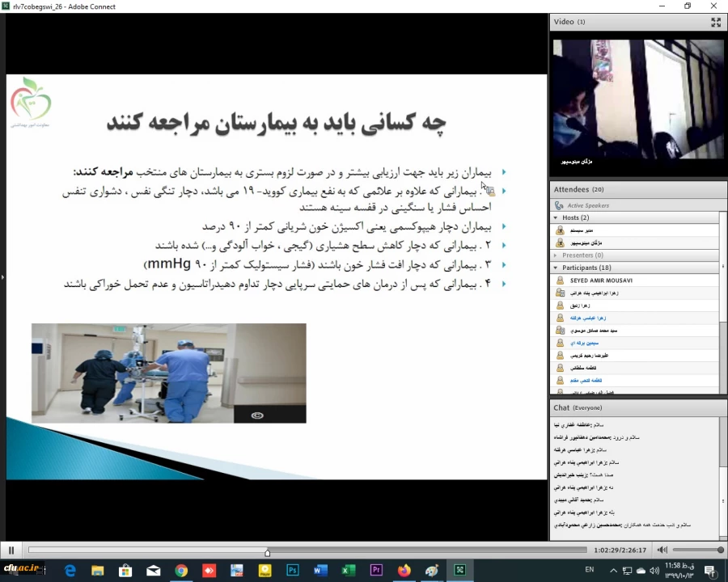Collapse the Hosts (2) group
Image resolution: width=728 pixels, height=582 pixels.
(556, 217)
